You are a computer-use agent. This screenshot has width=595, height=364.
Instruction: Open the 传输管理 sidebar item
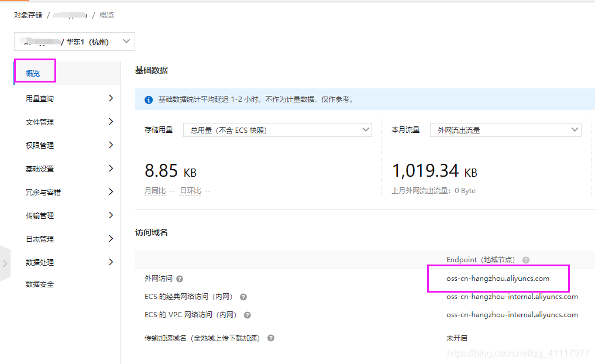39,215
